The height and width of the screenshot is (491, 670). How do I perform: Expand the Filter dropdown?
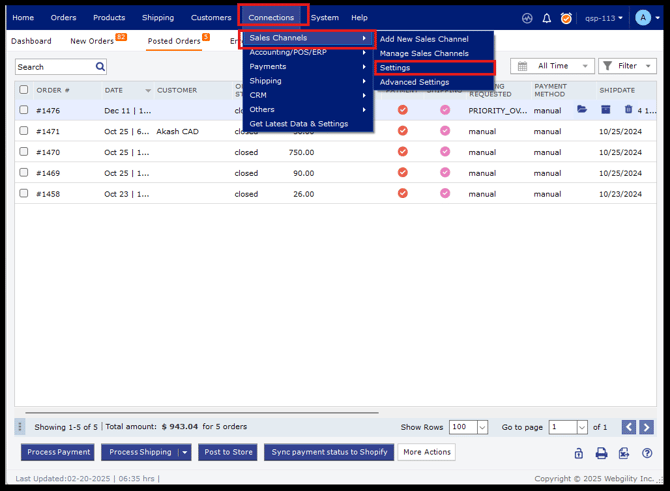coord(627,66)
